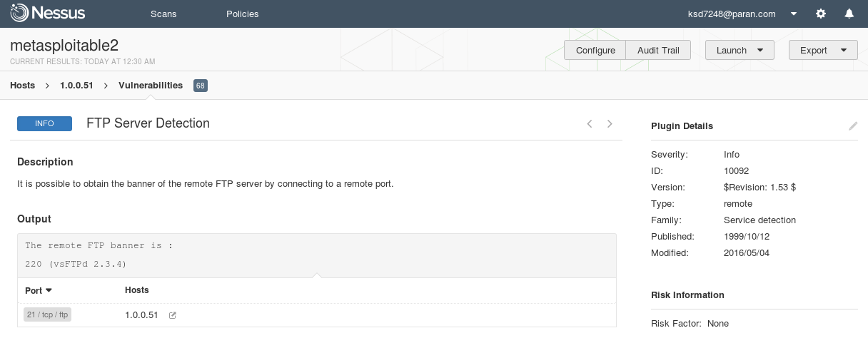
Task: Sort by the Port column
Action: pyautogui.click(x=39, y=290)
